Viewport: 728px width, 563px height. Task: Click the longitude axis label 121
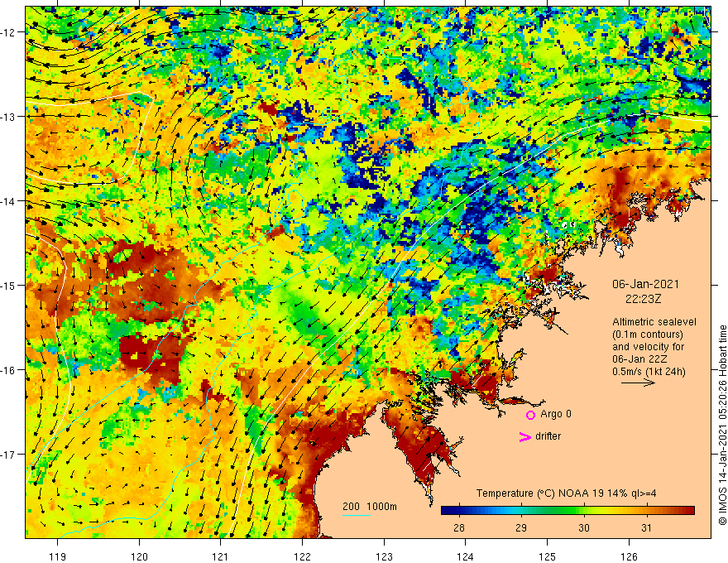221,556
